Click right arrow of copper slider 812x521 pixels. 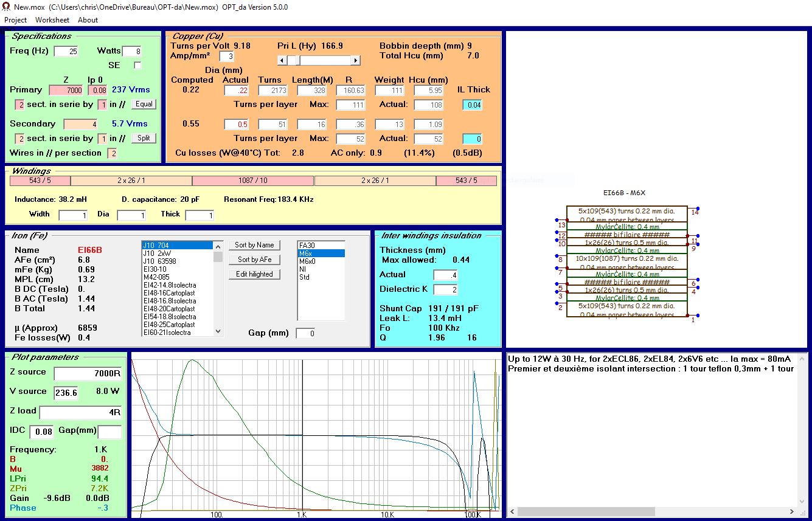356,60
